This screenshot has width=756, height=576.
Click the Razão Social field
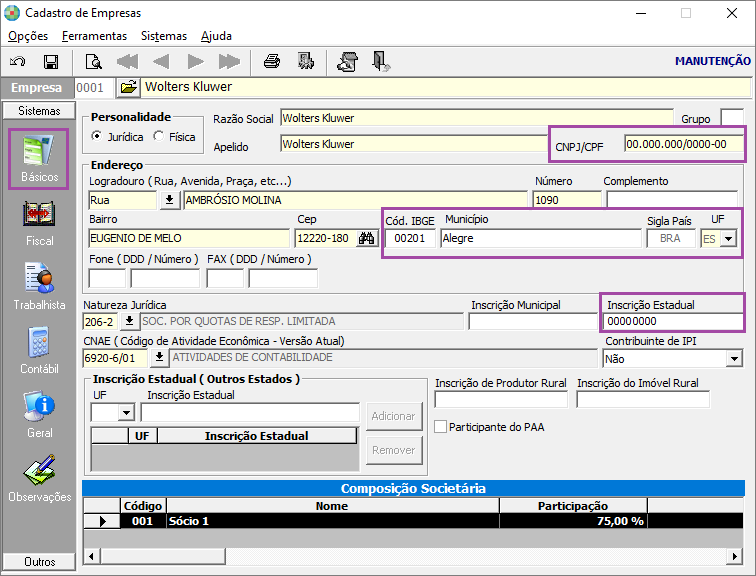coord(476,118)
